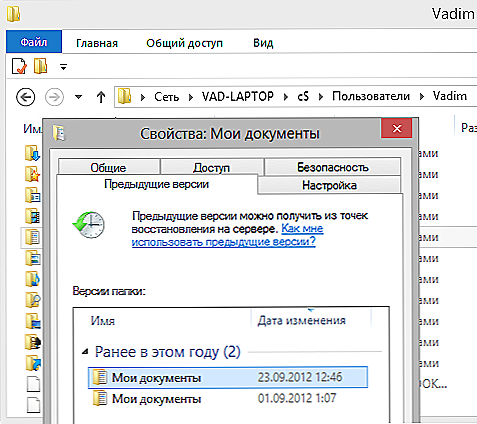Expand the chevron before c$ breadcrumb
477x424 pixels.
click(x=286, y=97)
